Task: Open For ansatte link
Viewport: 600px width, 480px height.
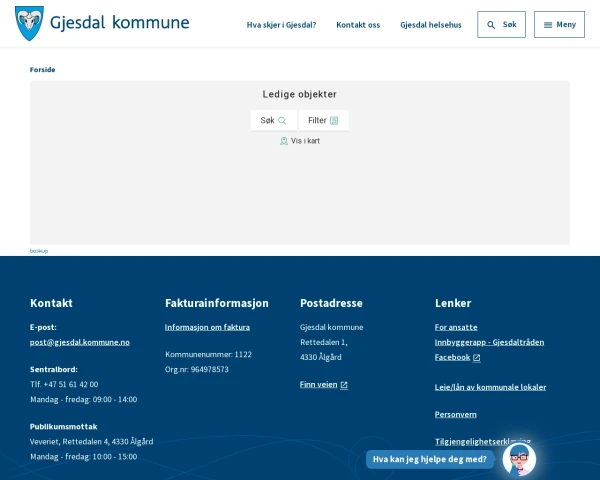Action: coord(456,327)
